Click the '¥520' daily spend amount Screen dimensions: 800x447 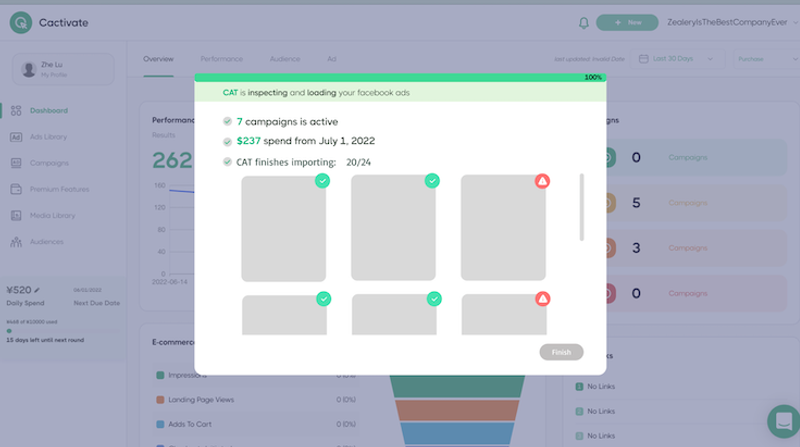19,290
